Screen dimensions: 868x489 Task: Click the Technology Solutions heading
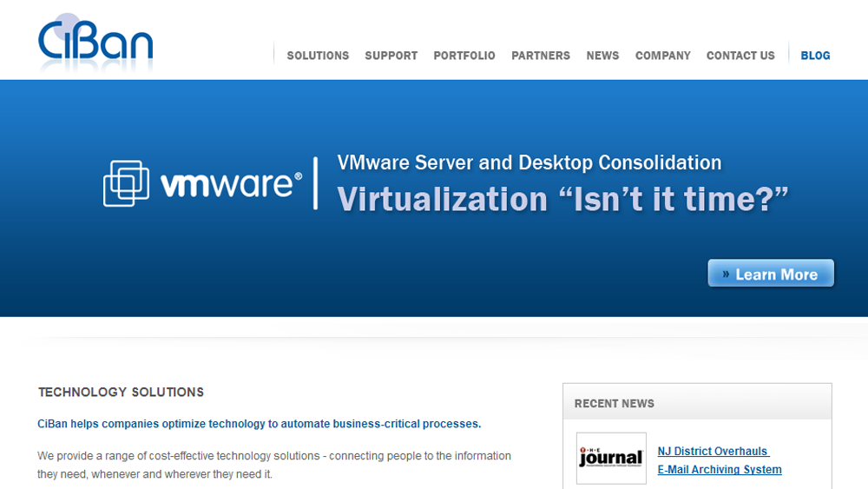tap(121, 392)
